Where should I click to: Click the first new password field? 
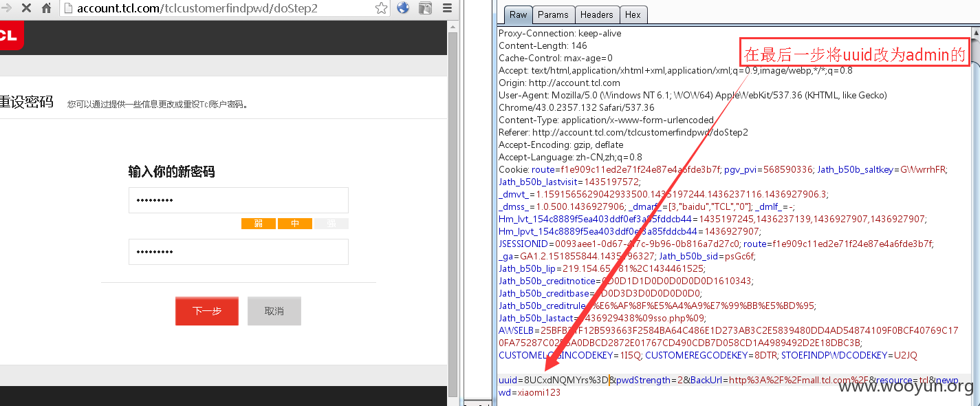click(x=238, y=200)
